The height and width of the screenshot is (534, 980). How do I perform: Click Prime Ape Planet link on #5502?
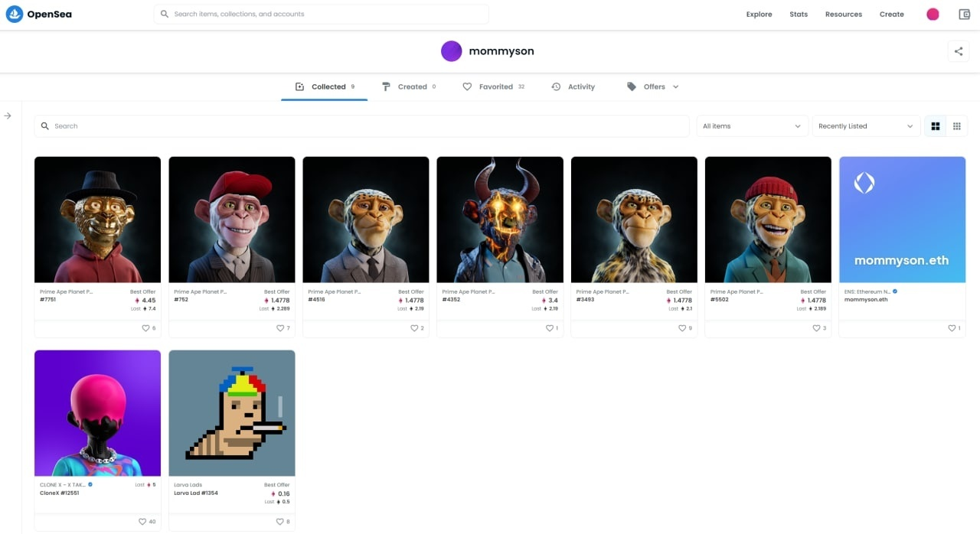pyautogui.click(x=737, y=291)
